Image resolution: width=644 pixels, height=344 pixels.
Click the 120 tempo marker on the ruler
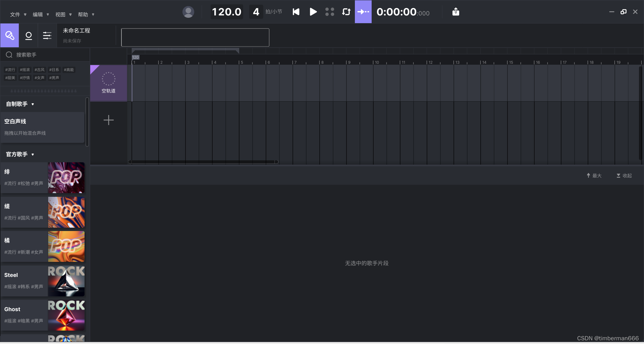coord(136,57)
